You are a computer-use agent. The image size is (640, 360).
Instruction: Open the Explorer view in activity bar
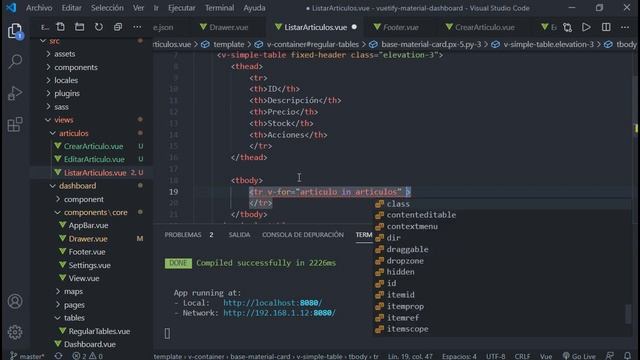click(15, 31)
